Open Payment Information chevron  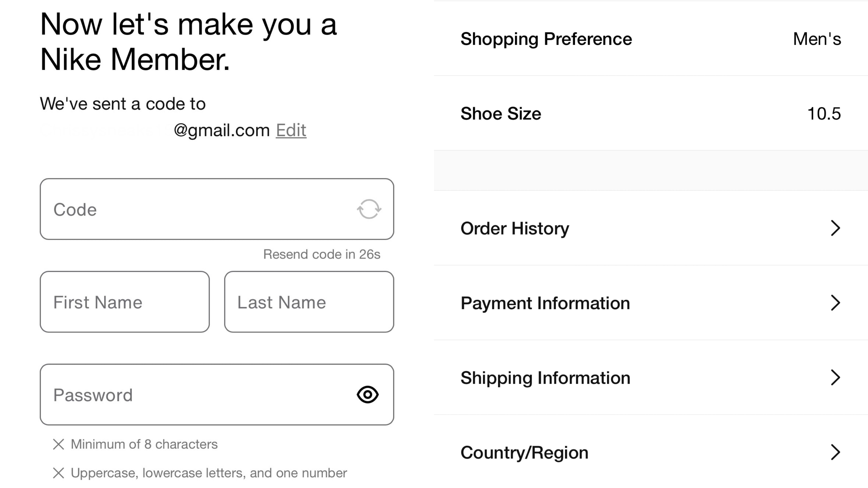click(835, 303)
